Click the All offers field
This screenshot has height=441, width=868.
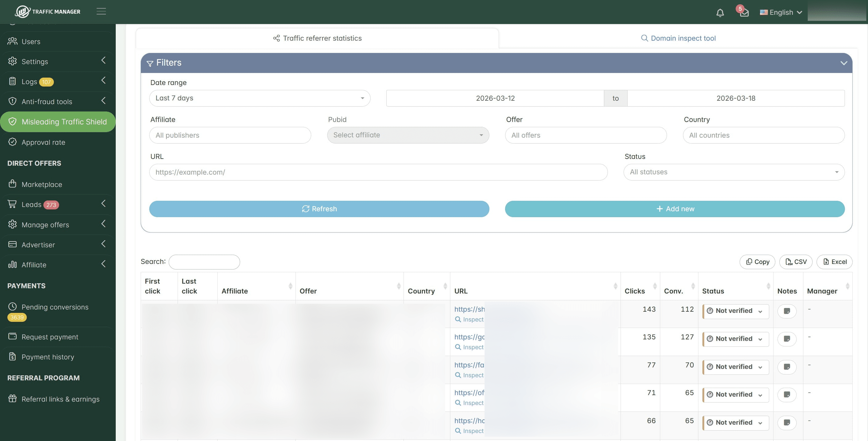[x=586, y=135]
